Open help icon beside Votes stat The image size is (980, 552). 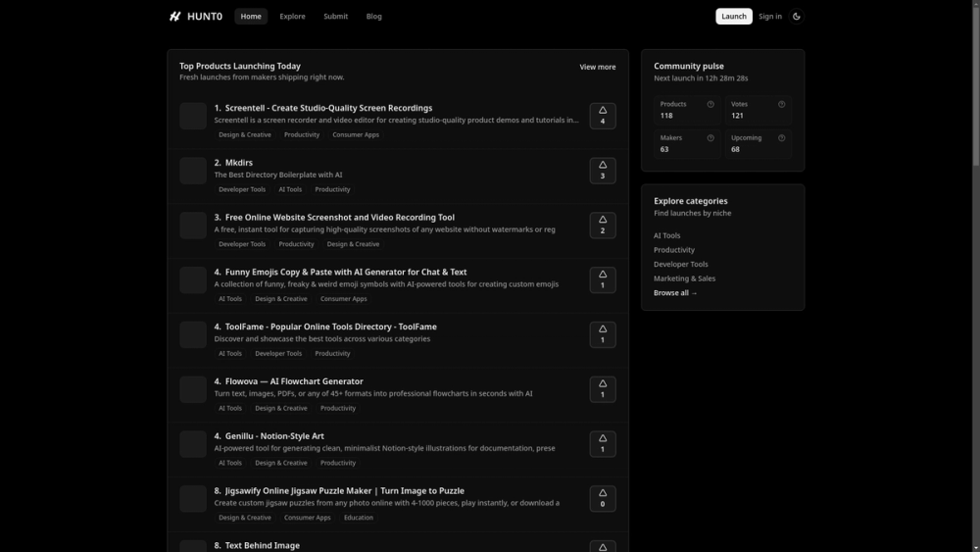781,104
